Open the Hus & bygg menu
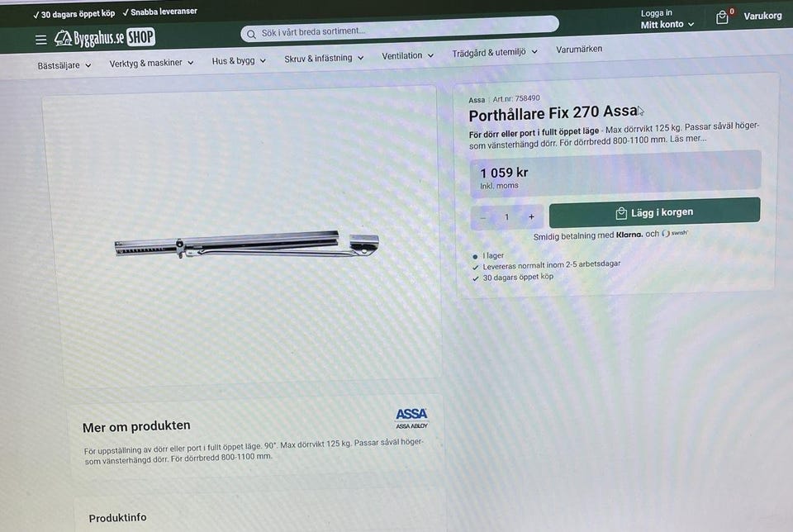The width and height of the screenshot is (793, 532). click(239, 60)
